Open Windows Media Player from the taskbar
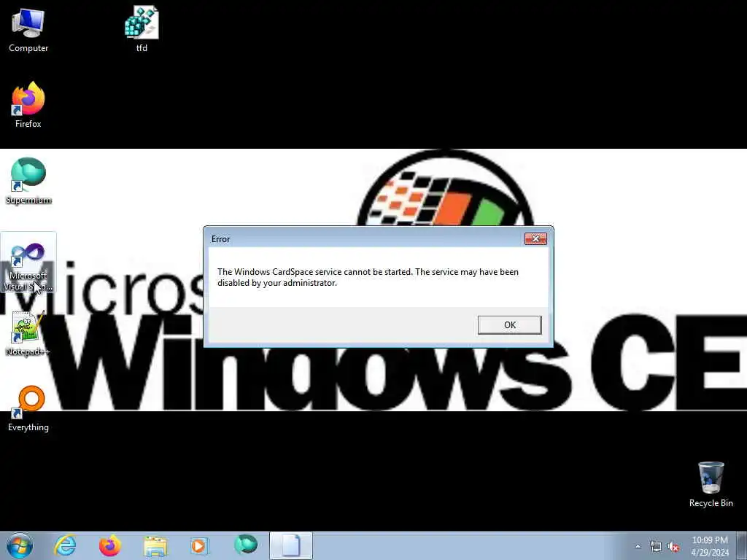 click(200, 545)
